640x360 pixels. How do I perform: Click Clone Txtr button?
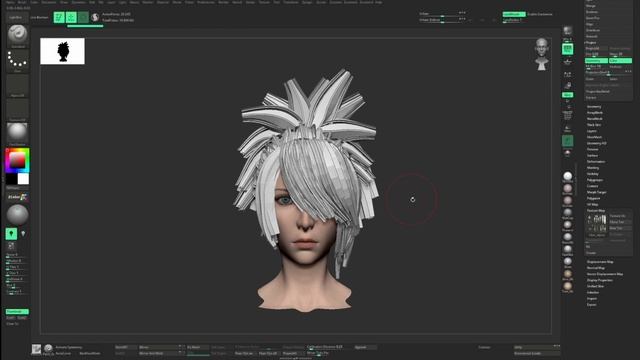(x=620, y=222)
